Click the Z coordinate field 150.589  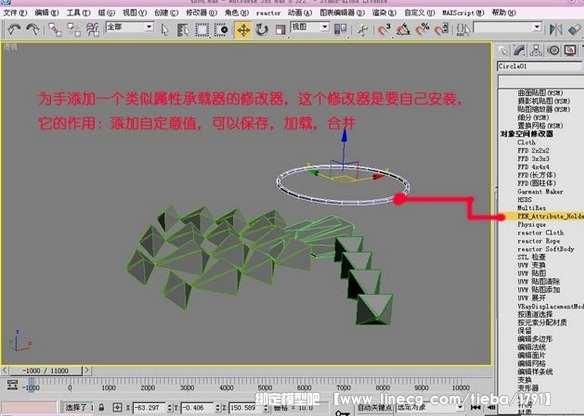tap(246, 407)
